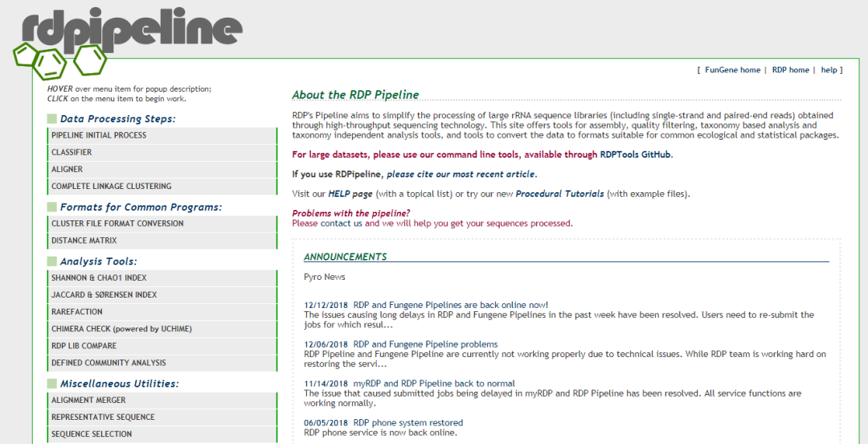
Task: Open 'RDP and Fungene Pipeline problems' announcement
Action: [425, 344]
